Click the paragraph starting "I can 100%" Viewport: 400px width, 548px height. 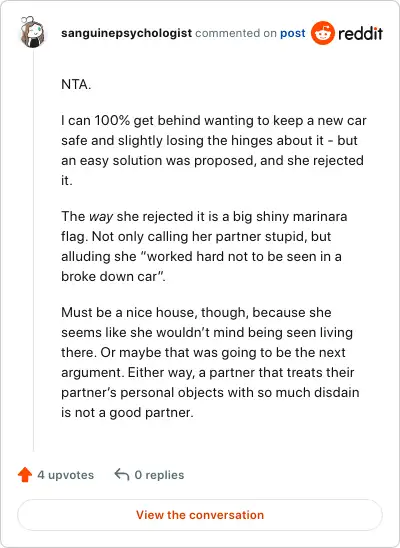(x=214, y=150)
